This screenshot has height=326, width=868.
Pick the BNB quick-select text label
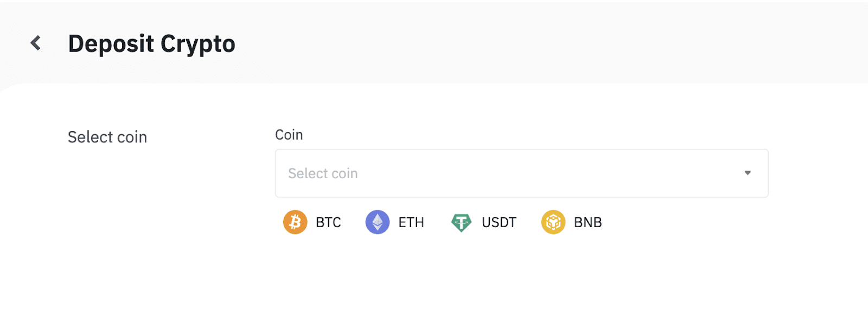[588, 222]
